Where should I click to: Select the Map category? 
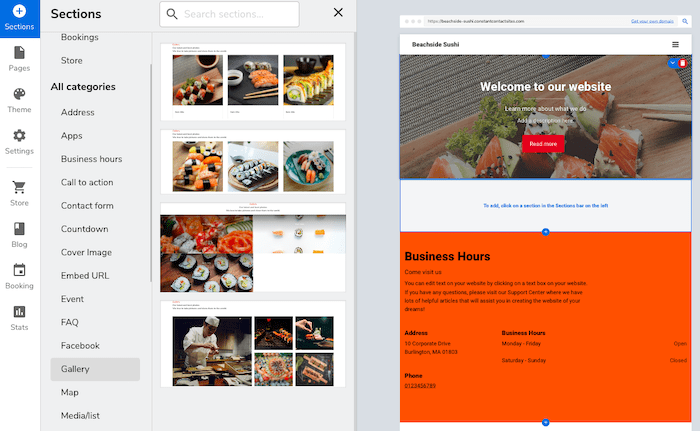70,392
